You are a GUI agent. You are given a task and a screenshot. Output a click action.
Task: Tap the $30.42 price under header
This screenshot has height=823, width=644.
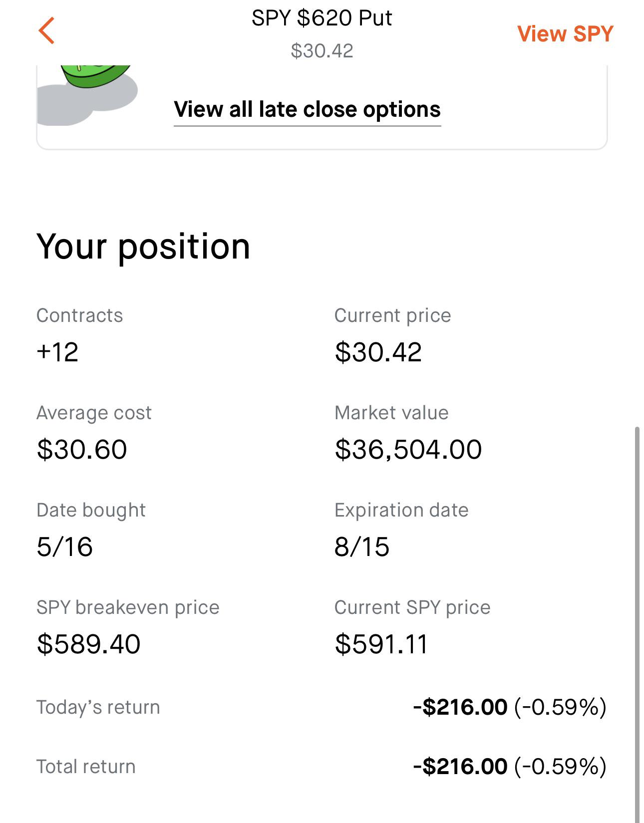tap(322, 50)
